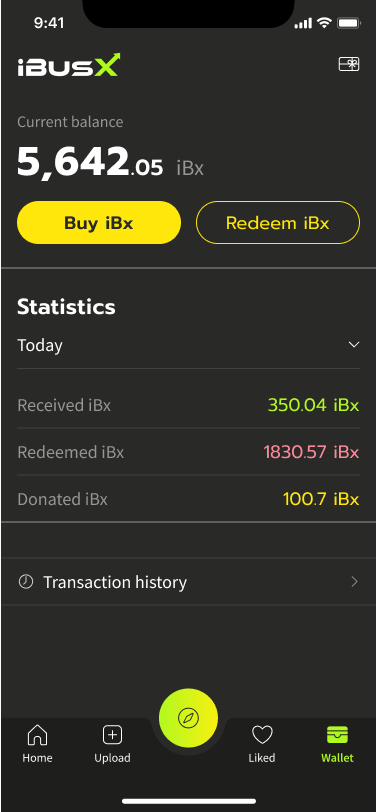376x812 pixels.
Task: Tap the clock icon beside Transaction history
Action: (25, 582)
